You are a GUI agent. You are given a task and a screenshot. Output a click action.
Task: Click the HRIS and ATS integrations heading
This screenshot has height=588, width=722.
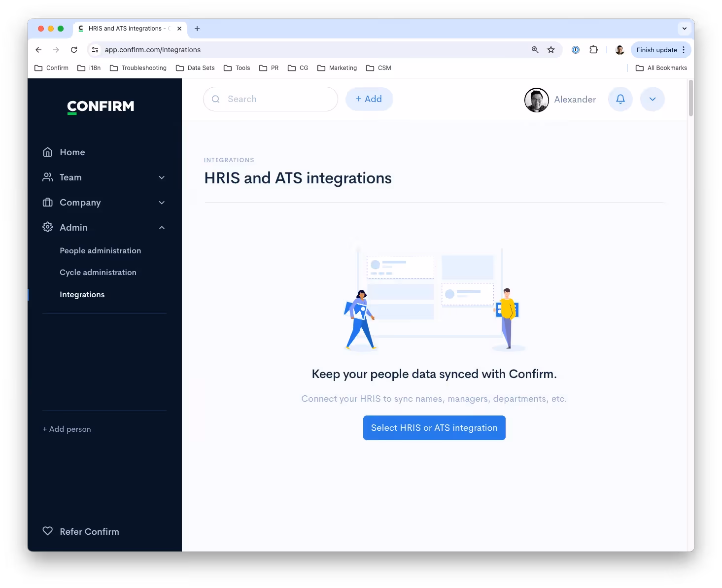(x=298, y=178)
